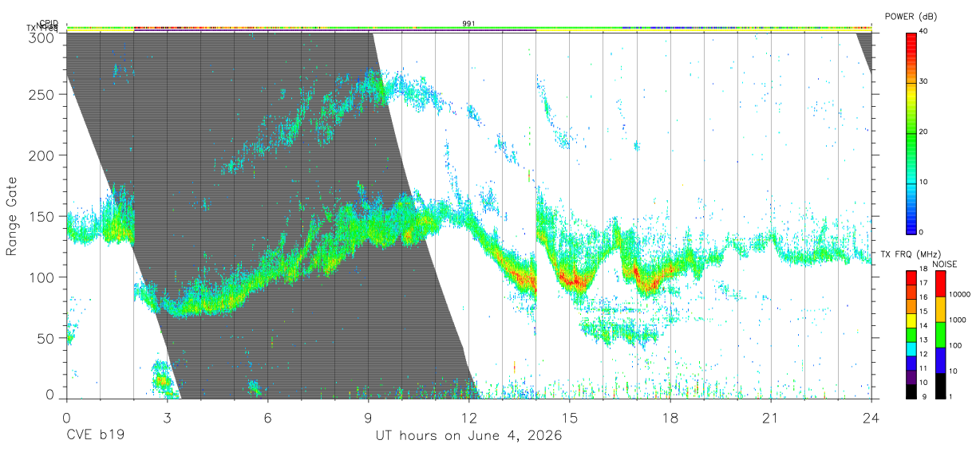Click the green 100-1000 noise swatch

(939, 333)
